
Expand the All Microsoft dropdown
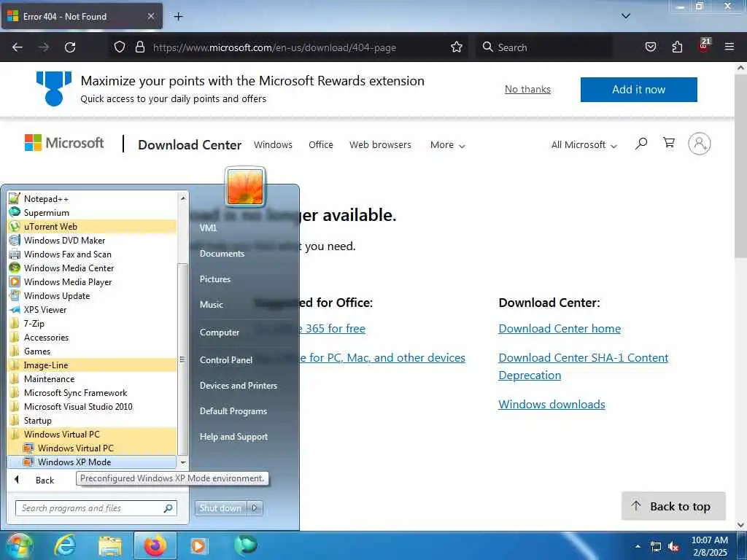pyautogui.click(x=584, y=145)
